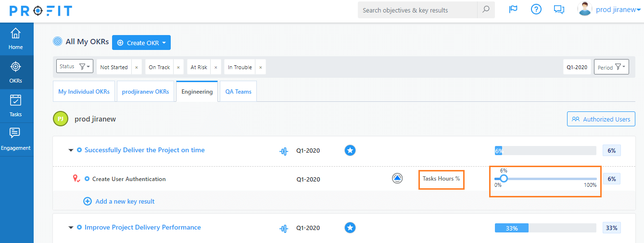Image resolution: width=644 pixels, height=243 pixels.
Task: Open the help question mark icon
Action: point(536,10)
